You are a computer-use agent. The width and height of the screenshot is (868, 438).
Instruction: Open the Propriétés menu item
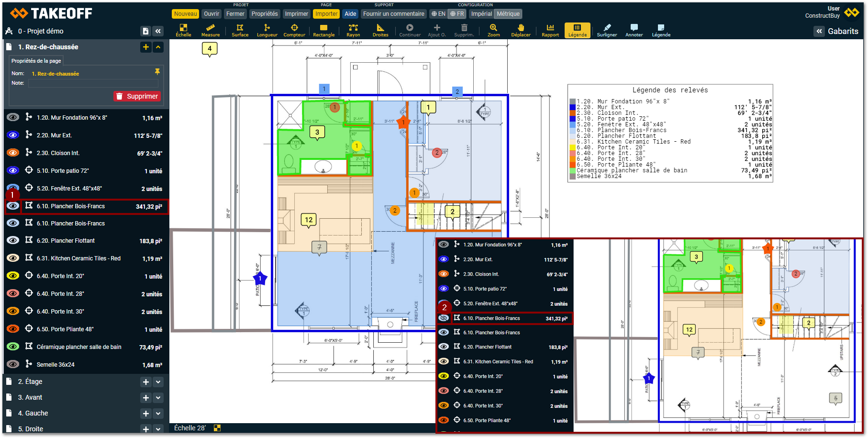pyautogui.click(x=265, y=14)
